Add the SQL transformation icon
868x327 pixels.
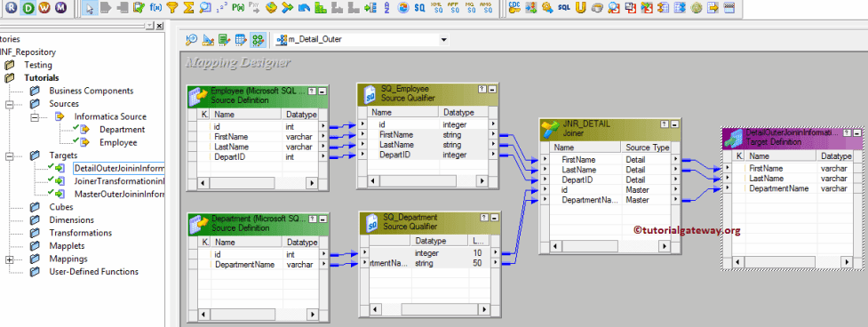563,8
